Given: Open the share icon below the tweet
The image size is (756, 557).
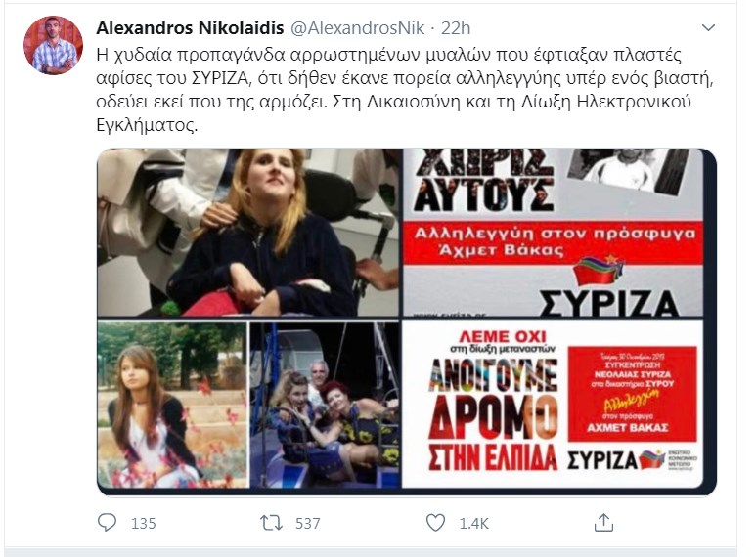Looking at the screenshot, I should click(x=603, y=522).
